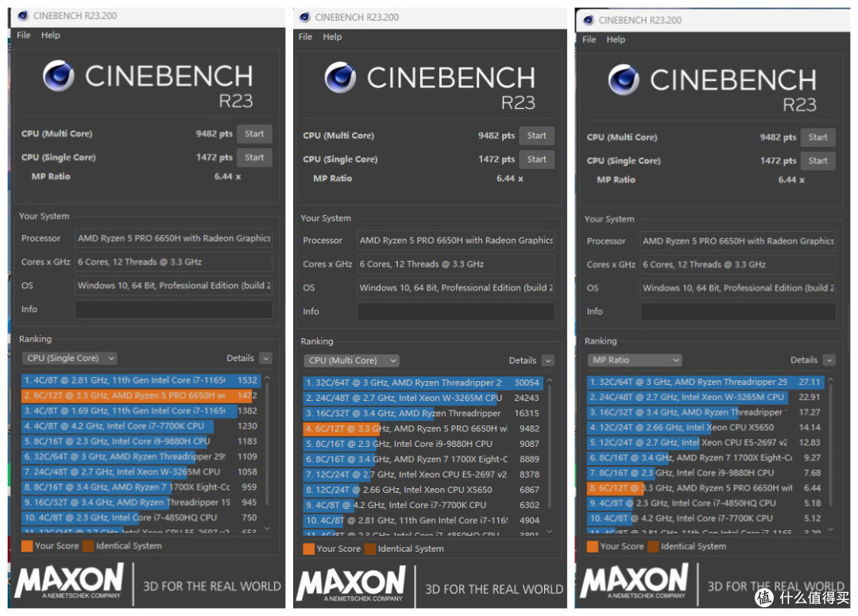Image resolution: width=858 pixels, height=616 pixels.
Task: Start Multi Core test in middle window
Action: 537,136
